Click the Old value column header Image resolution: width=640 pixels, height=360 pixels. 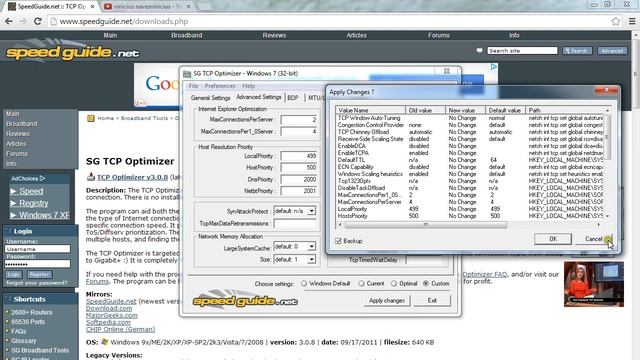[x=425, y=110]
